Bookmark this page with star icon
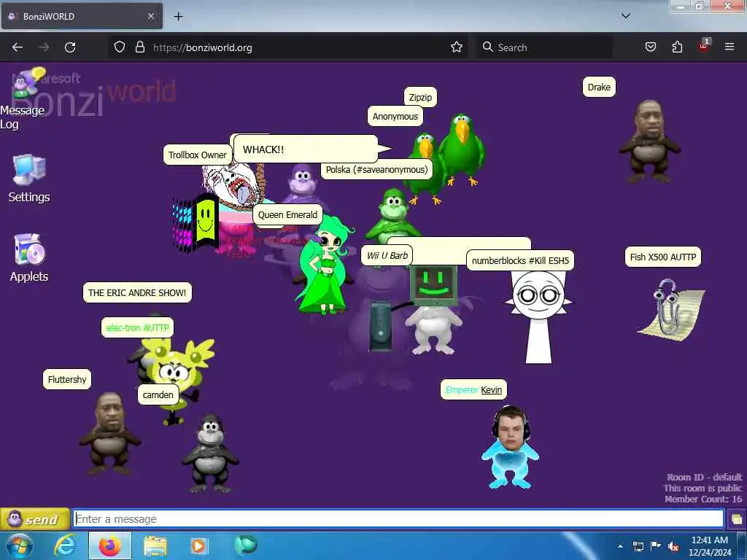 click(457, 47)
